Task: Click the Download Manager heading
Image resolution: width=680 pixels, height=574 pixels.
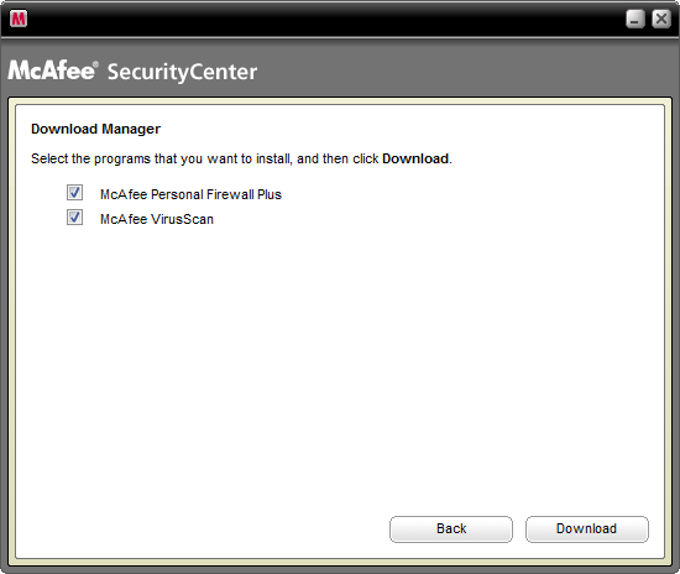Action: point(96,129)
